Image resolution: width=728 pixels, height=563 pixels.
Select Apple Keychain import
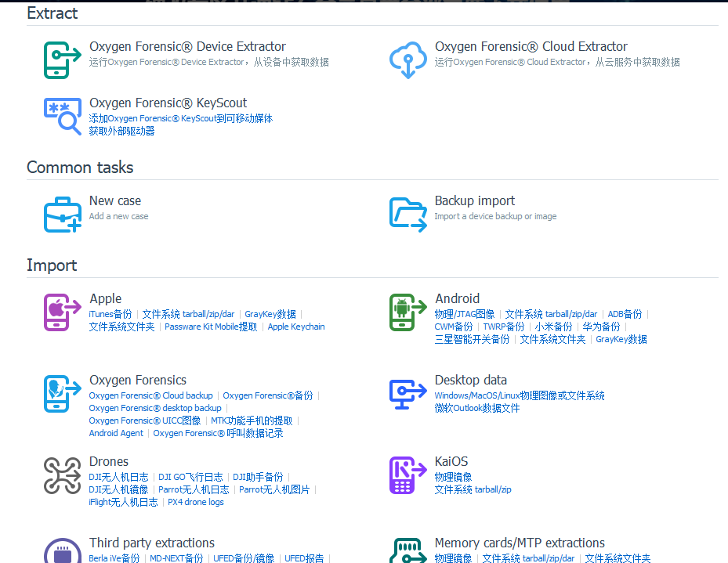coord(295,327)
